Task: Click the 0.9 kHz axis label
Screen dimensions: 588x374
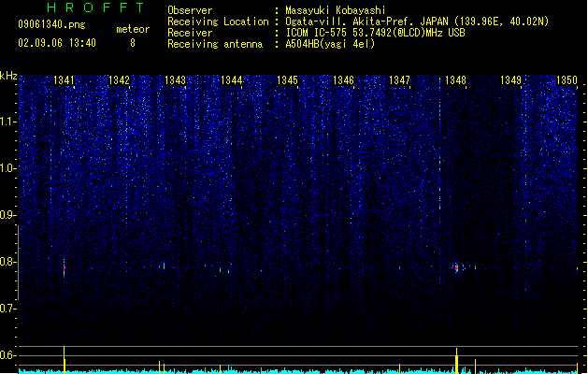Action: 7,215
